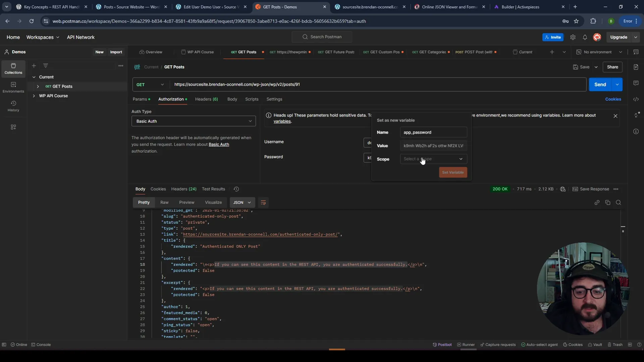The image size is (644, 362).
Task: Close the Heads up sensitive data banner
Action: pos(615,116)
